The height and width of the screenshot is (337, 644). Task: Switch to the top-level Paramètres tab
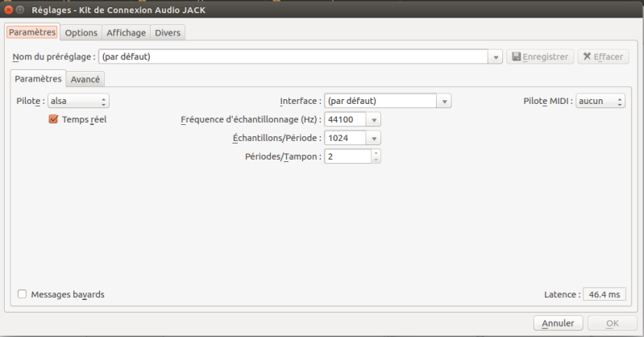[x=32, y=32]
